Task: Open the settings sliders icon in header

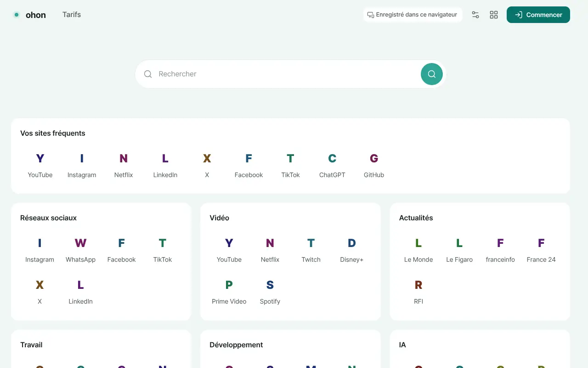Action: tap(475, 15)
